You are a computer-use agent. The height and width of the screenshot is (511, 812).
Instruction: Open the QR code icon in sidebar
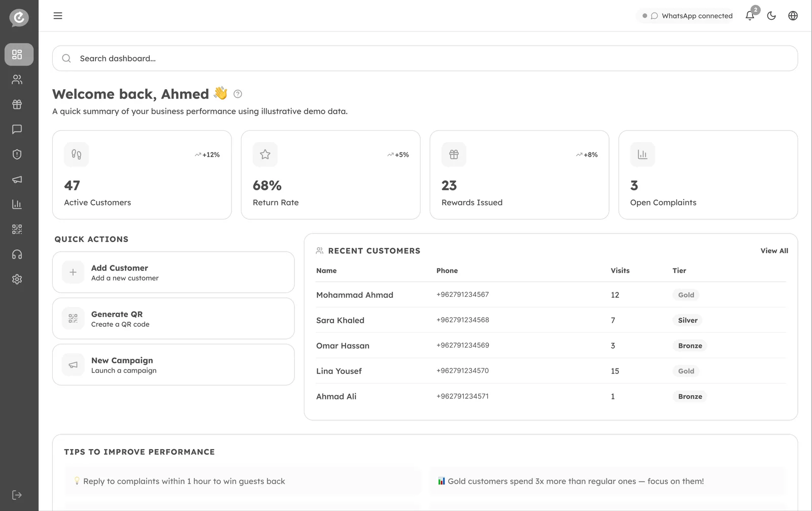point(17,229)
